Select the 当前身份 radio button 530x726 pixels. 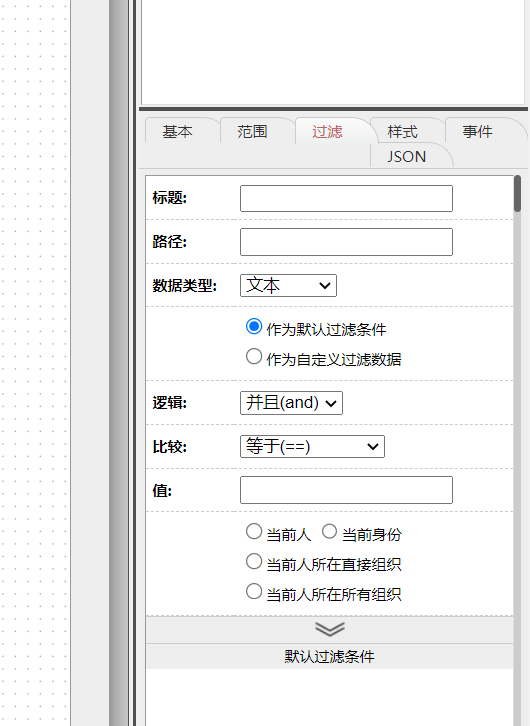(x=329, y=532)
